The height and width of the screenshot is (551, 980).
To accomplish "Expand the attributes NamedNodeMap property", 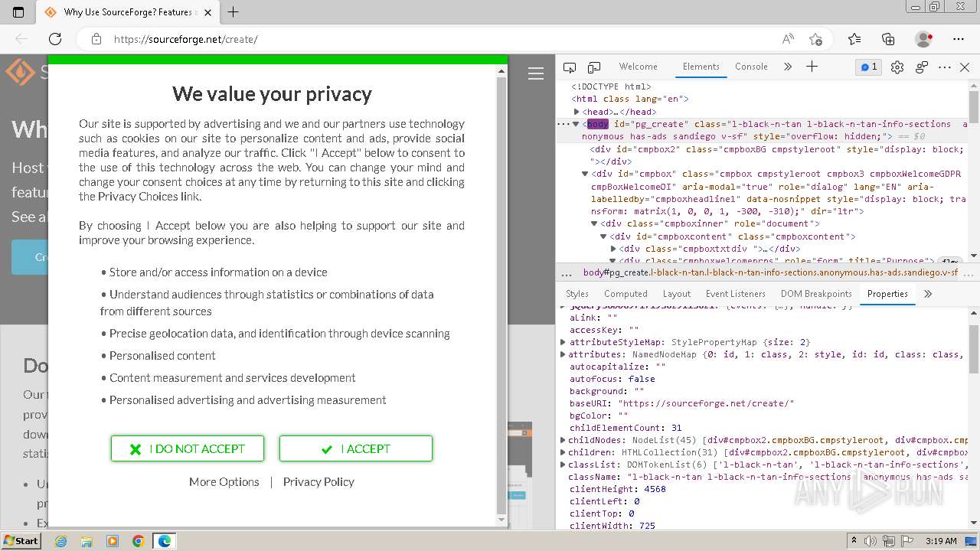I will pos(563,354).
